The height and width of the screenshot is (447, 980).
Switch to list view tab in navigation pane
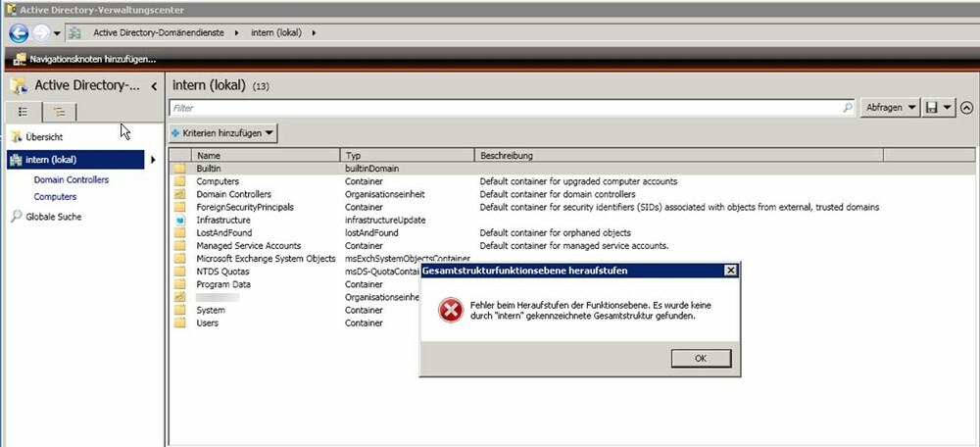(x=24, y=112)
